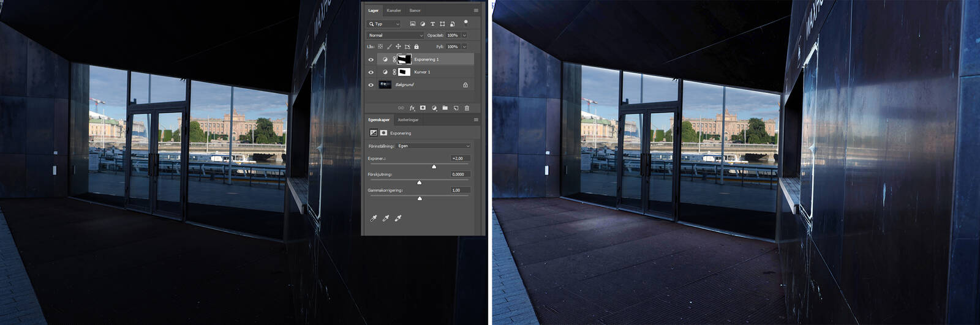The width and height of the screenshot is (980, 325).
Task: Open the fx layer styles icon
Action: coord(412,108)
